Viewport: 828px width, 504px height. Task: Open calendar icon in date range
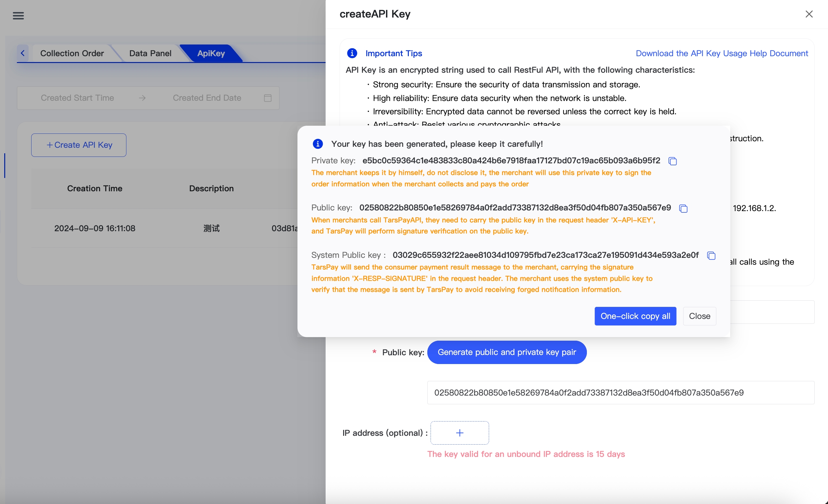(x=267, y=98)
